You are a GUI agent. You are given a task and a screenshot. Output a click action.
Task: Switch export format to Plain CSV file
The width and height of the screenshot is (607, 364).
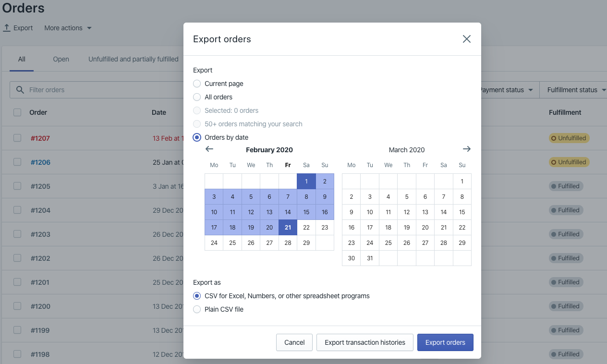[197, 309]
